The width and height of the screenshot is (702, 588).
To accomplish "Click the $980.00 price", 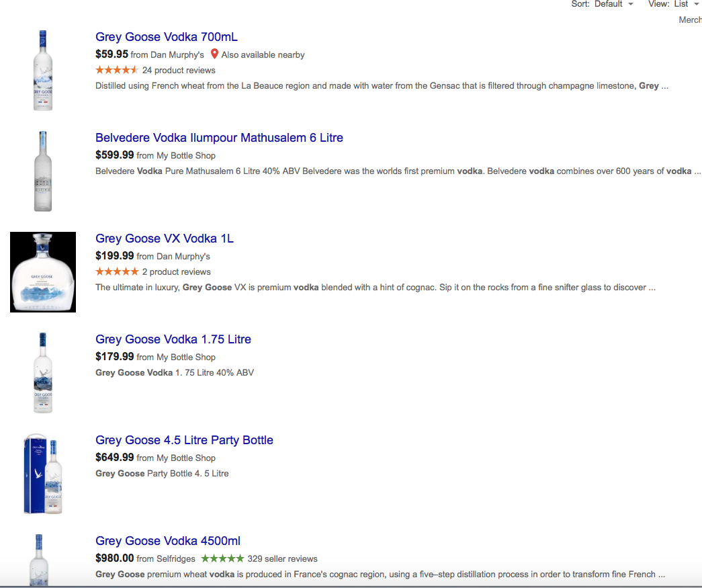I will (x=115, y=558).
